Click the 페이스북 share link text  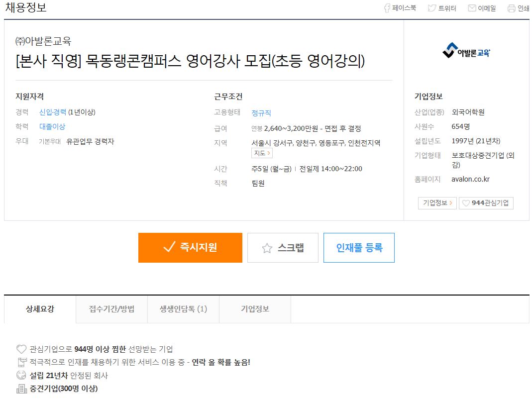pyautogui.click(x=404, y=8)
